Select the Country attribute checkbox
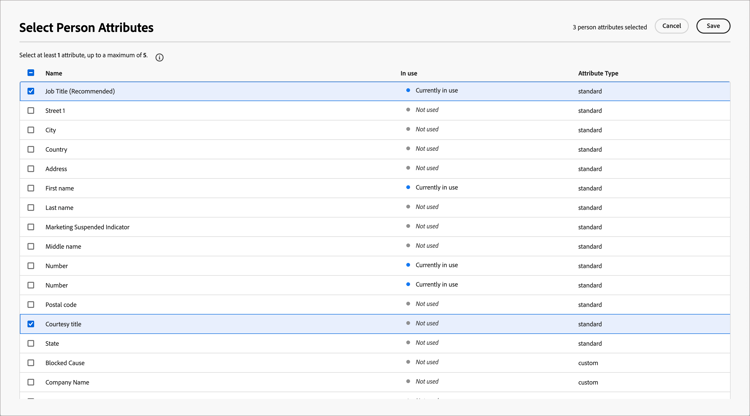 point(31,150)
